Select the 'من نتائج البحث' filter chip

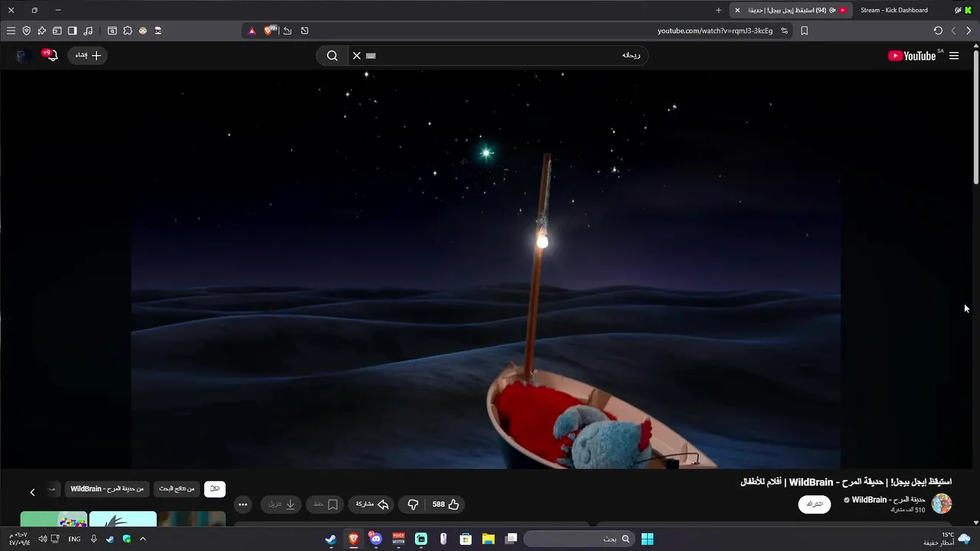click(x=177, y=488)
